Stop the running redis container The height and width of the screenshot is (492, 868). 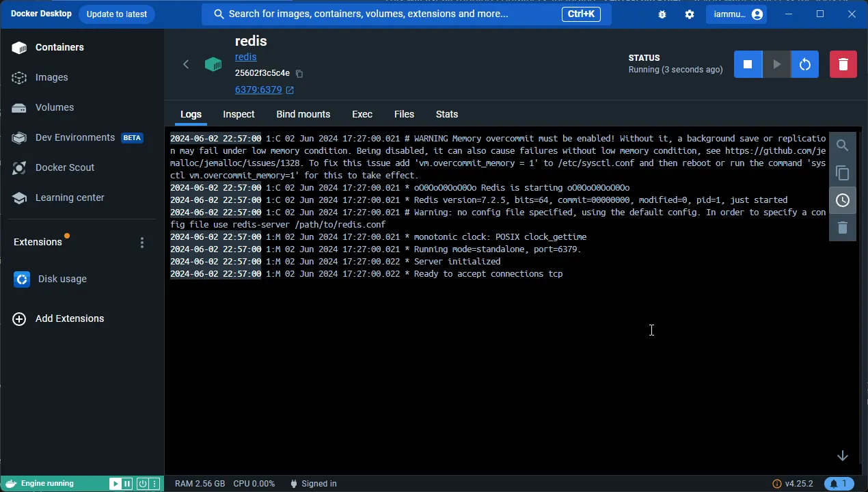748,64
